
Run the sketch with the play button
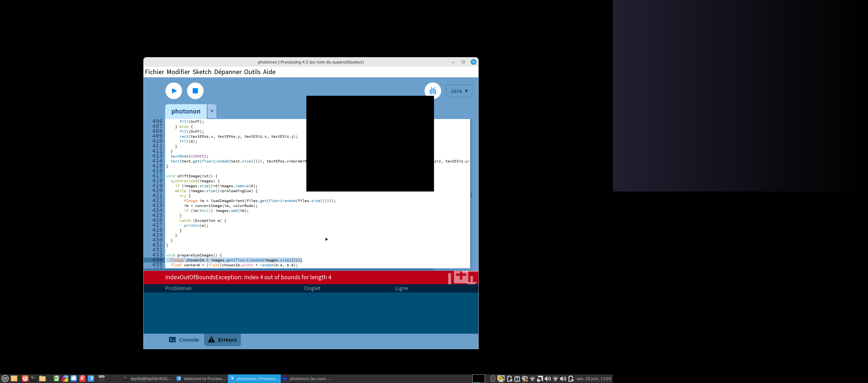pos(174,91)
